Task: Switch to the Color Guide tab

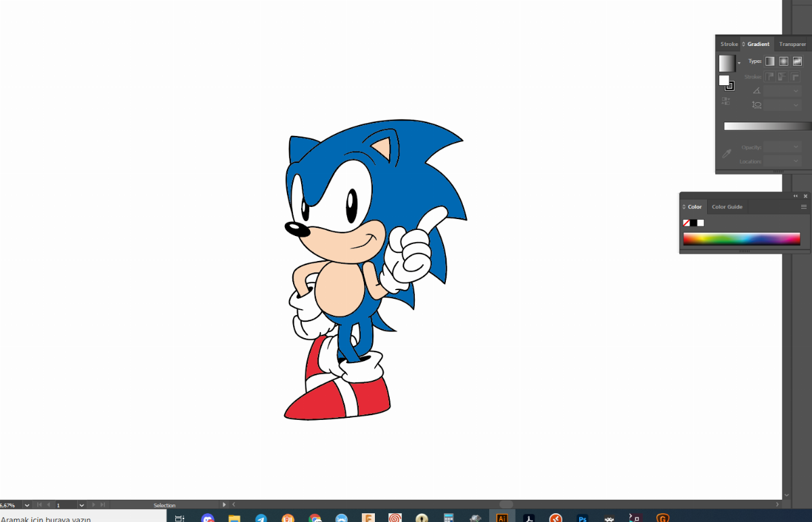Action: click(x=727, y=207)
